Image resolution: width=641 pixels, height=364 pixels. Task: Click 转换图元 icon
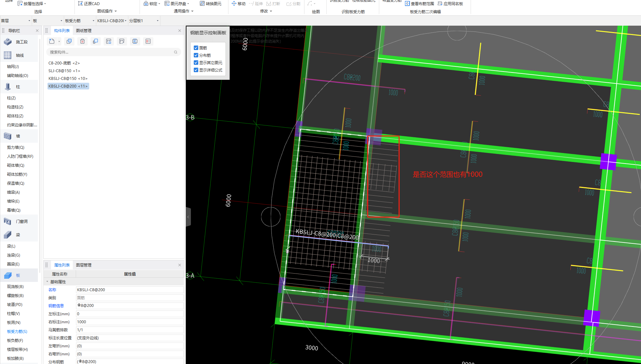202,4
